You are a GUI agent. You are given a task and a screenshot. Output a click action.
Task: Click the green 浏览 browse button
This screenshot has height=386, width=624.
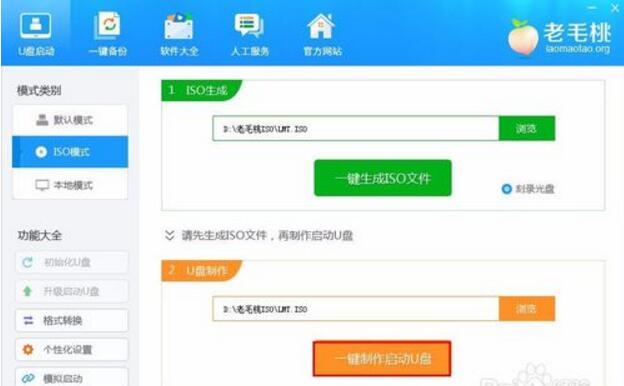[526, 129]
